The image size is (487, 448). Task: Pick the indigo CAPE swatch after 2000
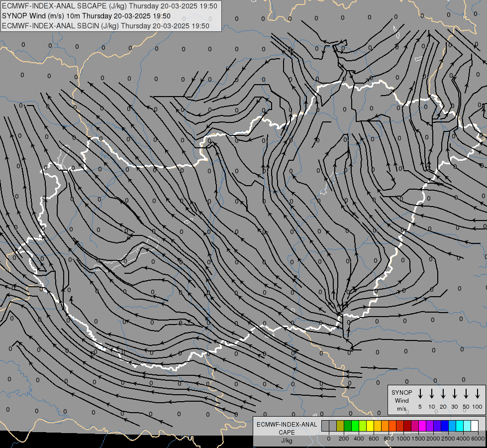(437, 426)
